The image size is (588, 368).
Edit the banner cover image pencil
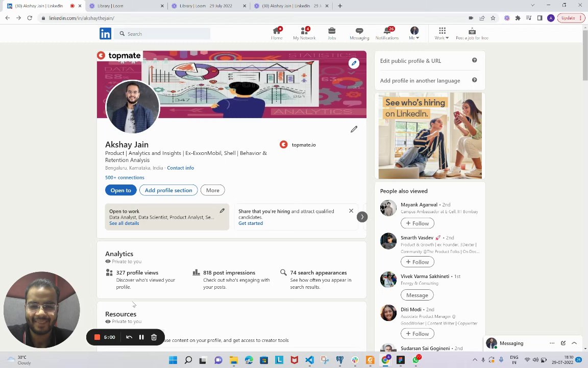point(354,63)
